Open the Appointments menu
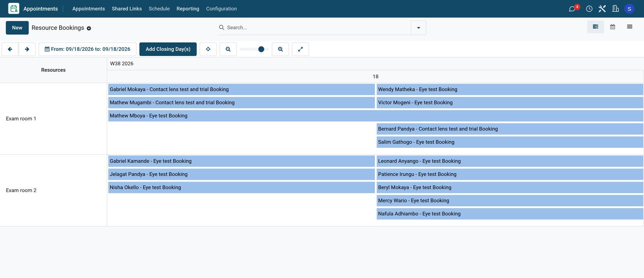Screen dimensions: 644x278 click(x=89, y=8)
